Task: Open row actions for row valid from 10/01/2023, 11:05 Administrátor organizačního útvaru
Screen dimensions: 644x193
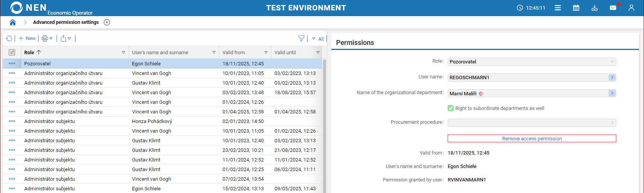Action: (x=12, y=73)
